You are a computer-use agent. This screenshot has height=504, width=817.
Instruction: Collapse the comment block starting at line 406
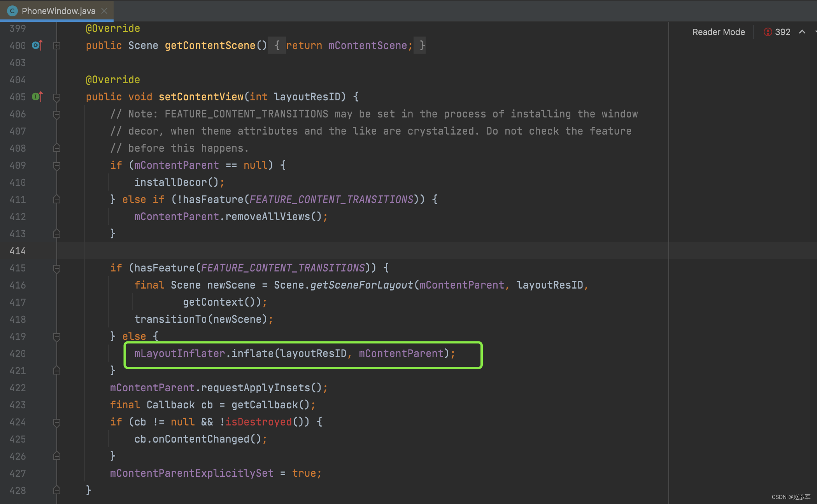(57, 114)
